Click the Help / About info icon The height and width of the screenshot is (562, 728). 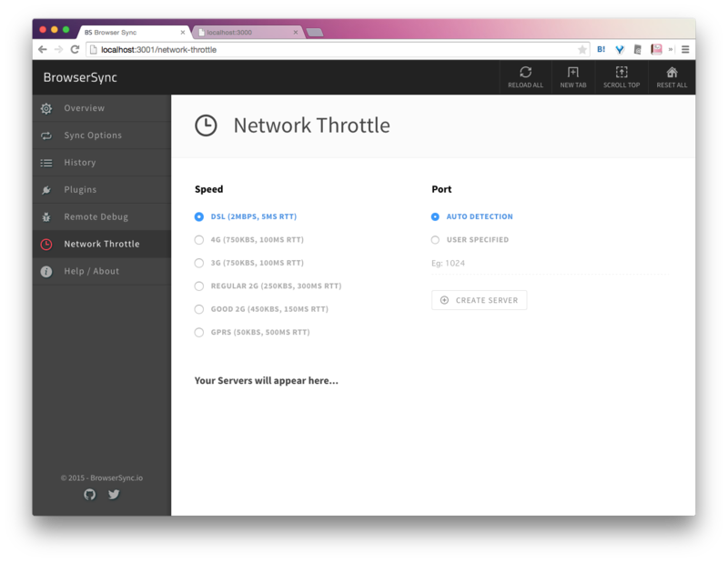tap(46, 272)
